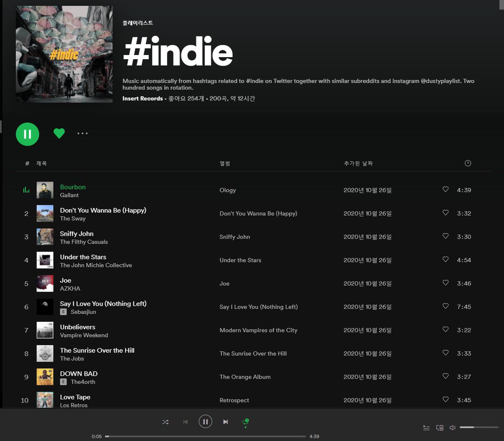Click the DOWN BAD album art thumbnail
Viewport: 504px width, 441px height.
click(x=45, y=377)
